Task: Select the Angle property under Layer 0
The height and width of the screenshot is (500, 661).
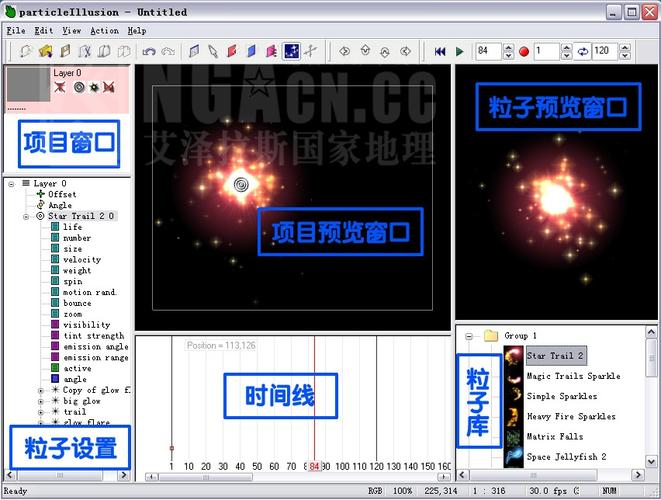Action: click(x=60, y=205)
